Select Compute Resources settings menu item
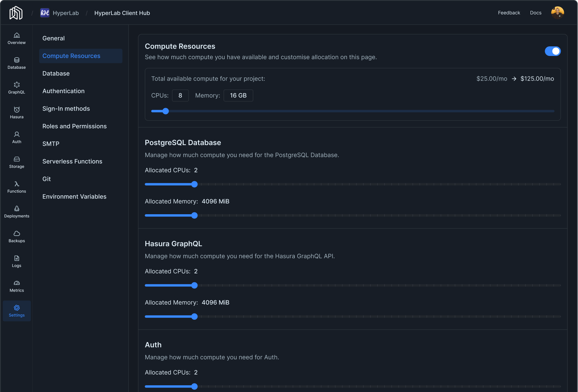Viewport: 578px width, 392px height. (81, 56)
